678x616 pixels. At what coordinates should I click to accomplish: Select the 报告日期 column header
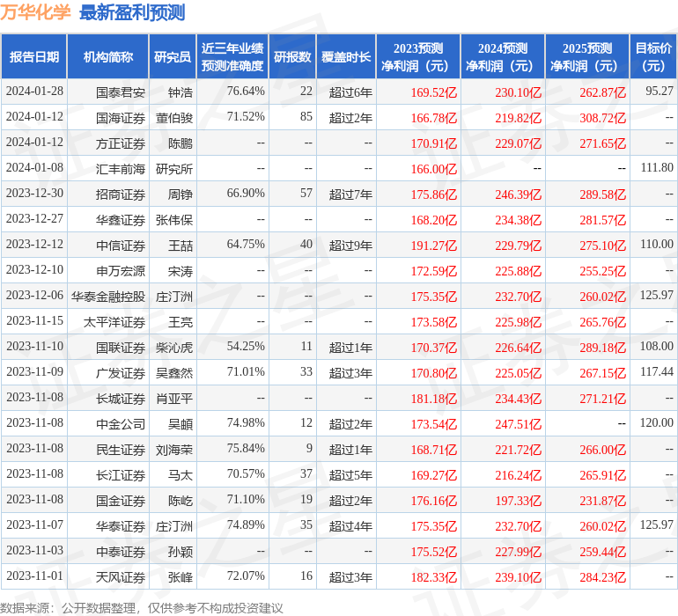[34, 56]
